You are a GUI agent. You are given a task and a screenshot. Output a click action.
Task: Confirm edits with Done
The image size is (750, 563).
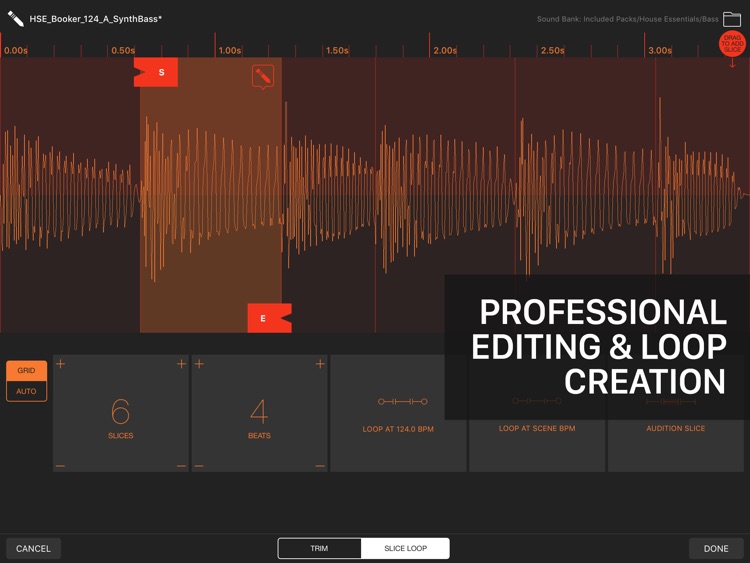point(716,549)
